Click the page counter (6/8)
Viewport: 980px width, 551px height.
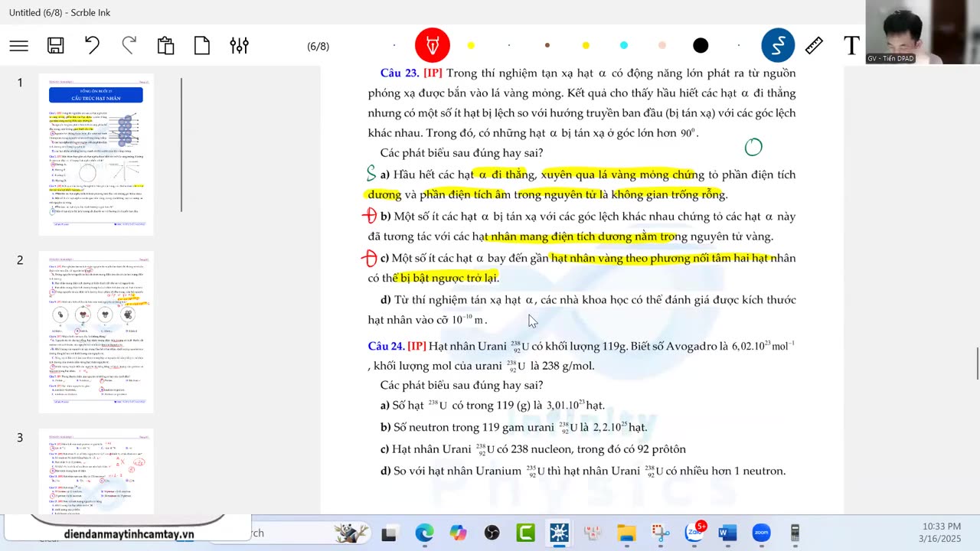[x=318, y=47]
